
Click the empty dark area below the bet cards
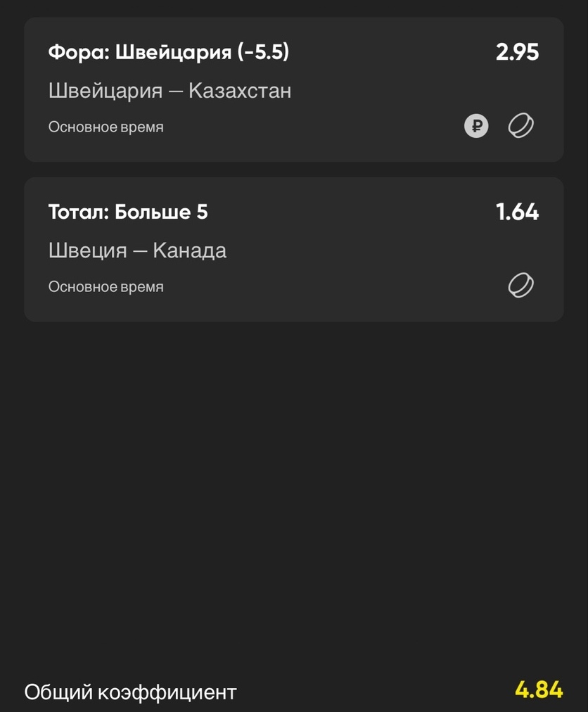(x=294, y=500)
